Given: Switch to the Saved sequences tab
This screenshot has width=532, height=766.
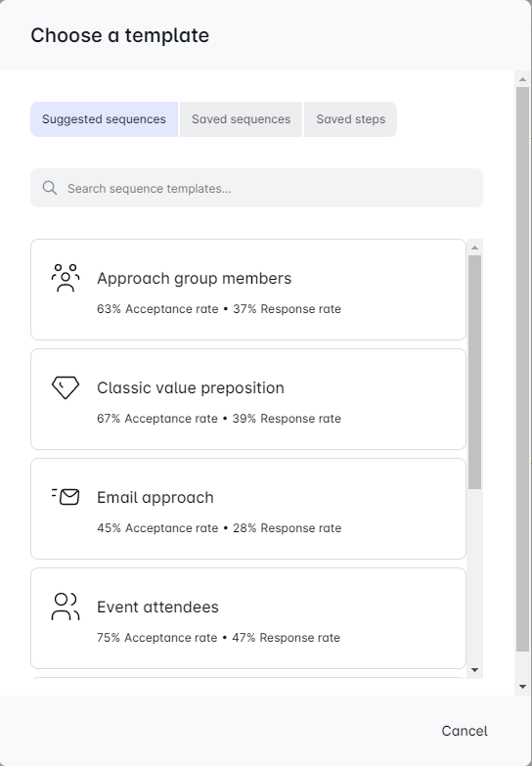Looking at the screenshot, I should (241, 119).
